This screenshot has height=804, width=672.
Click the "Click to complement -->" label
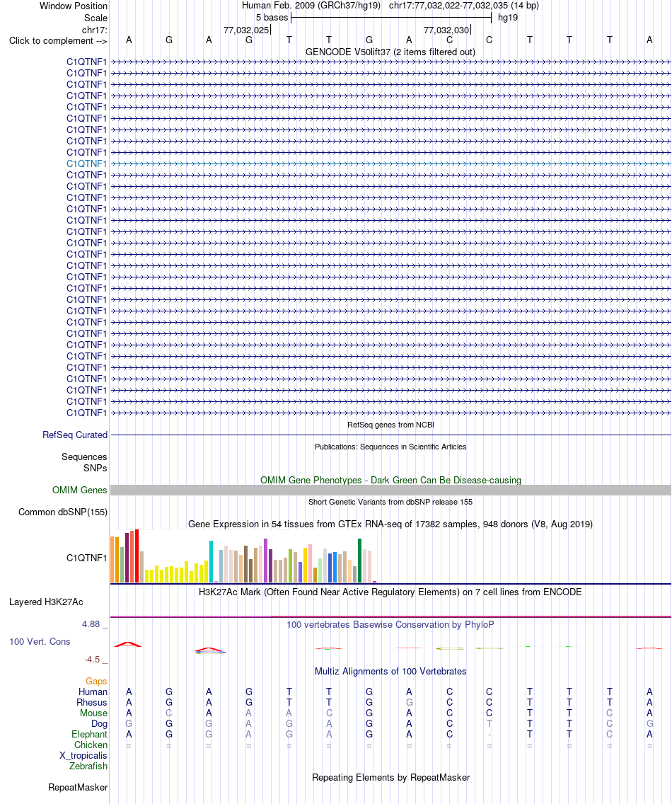[58, 40]
